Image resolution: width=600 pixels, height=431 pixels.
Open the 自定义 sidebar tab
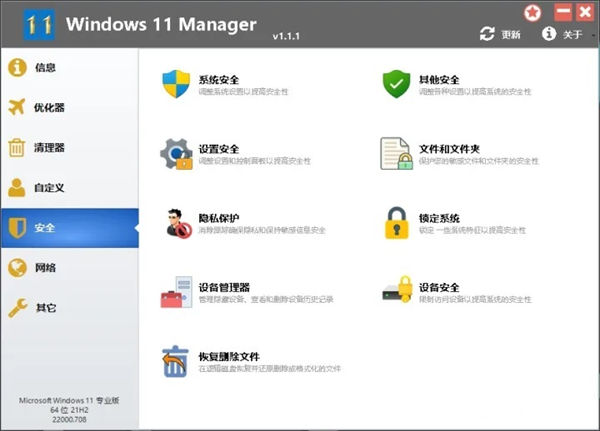[x=49, y=188]
